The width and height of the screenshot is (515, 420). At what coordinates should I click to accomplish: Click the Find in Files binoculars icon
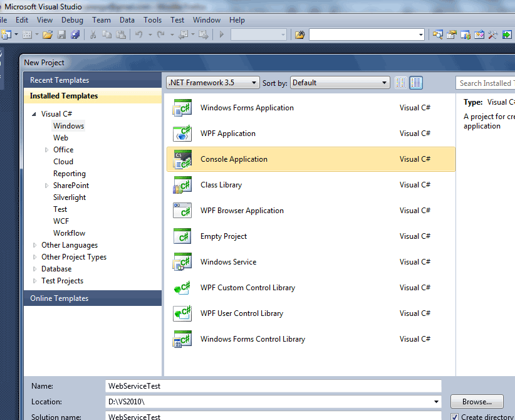click(x=299, y=34)
